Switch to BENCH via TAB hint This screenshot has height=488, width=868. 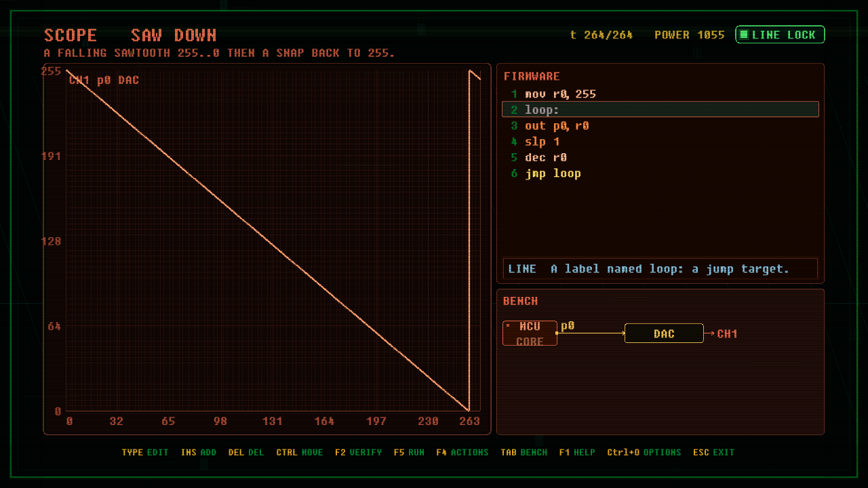tap(524, 452)
